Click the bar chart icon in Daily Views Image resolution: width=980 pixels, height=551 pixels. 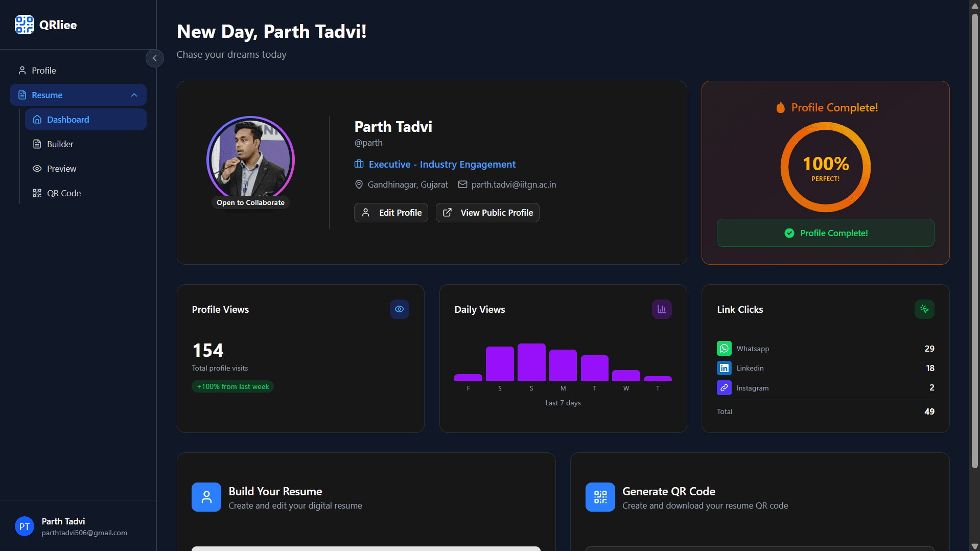click(x=661, y=309)
